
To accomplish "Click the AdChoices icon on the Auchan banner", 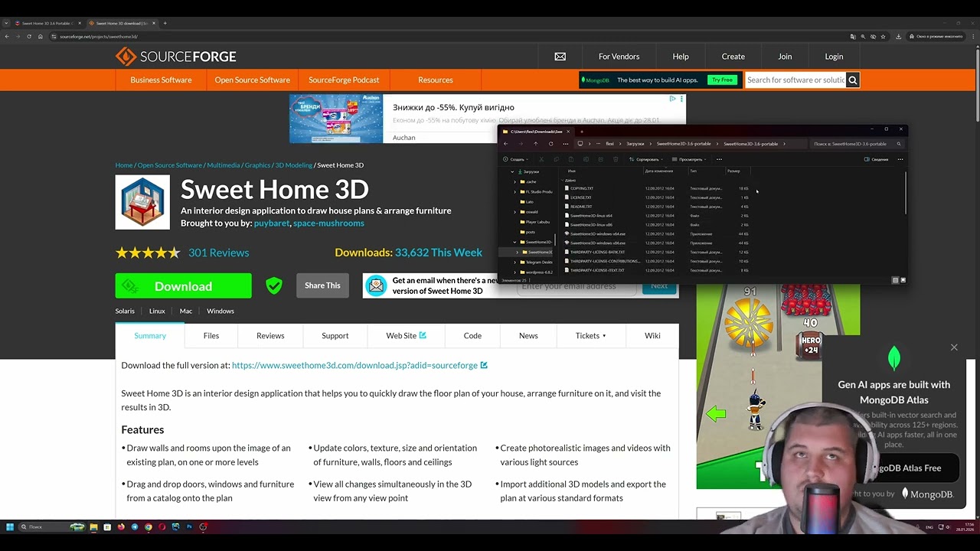I will point(673,99).
